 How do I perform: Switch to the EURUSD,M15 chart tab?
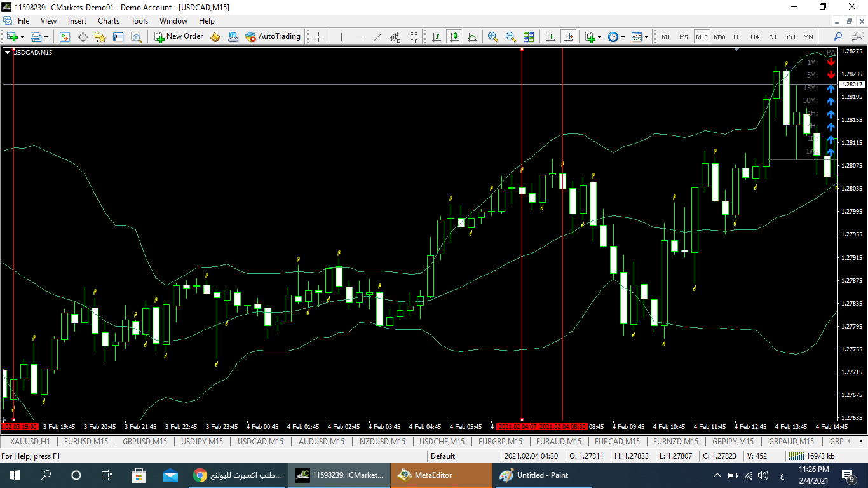(86, 441)
